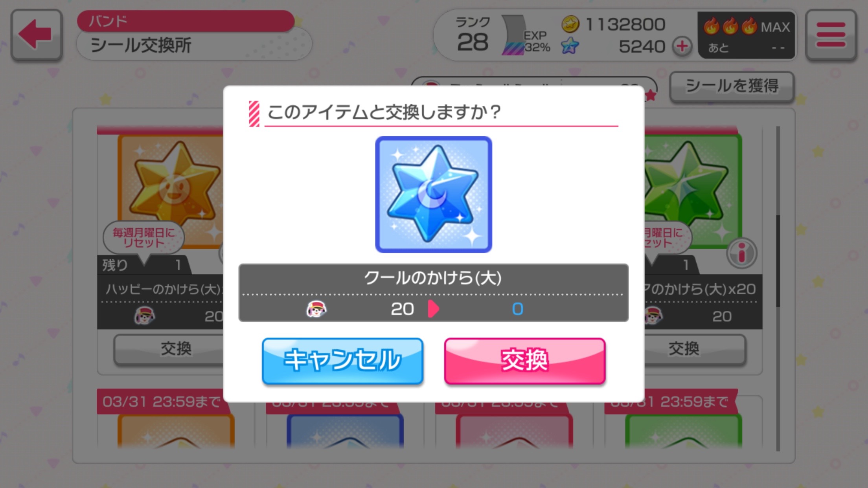Select the green pure shard thumbnail
868x488 pixels.
(693, 191)
